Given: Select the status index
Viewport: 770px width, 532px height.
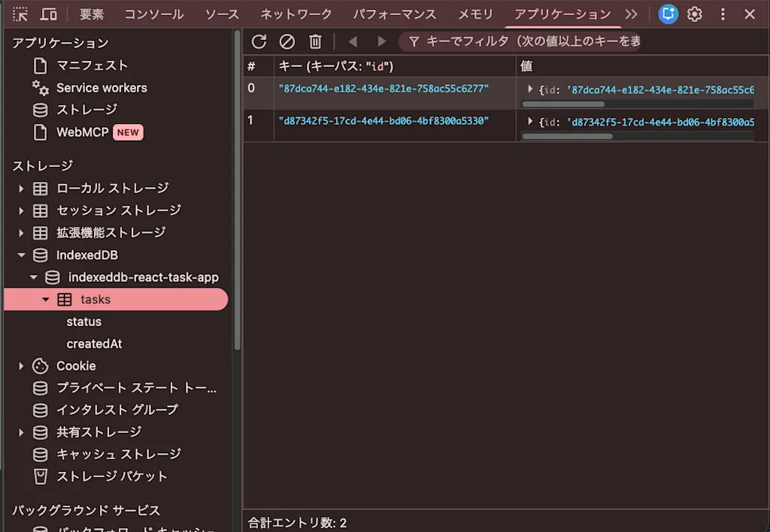Looking at the screenshot, I should 84,322.
